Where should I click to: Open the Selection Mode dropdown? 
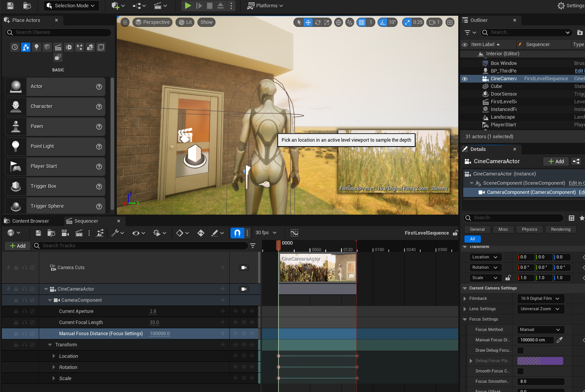tap(71, 5)
